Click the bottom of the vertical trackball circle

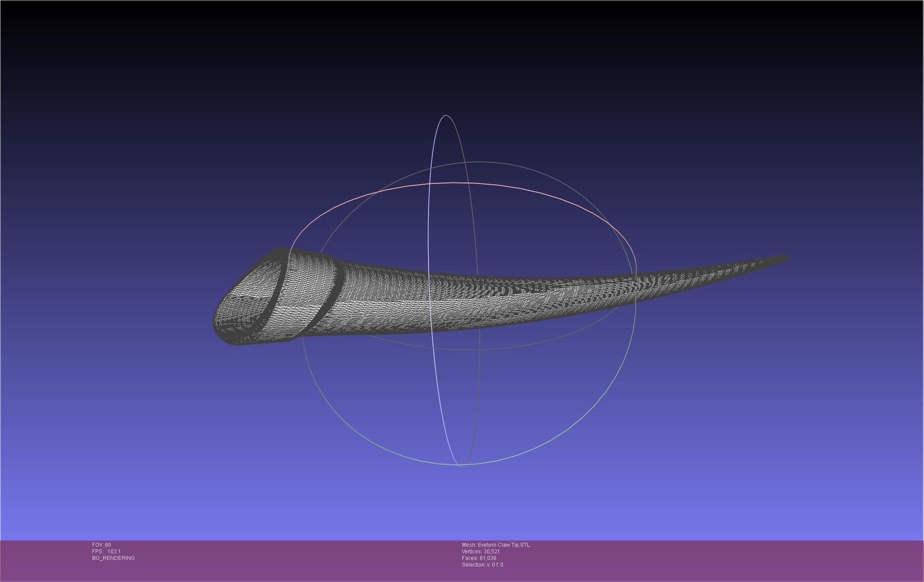[x=461, y=465]
